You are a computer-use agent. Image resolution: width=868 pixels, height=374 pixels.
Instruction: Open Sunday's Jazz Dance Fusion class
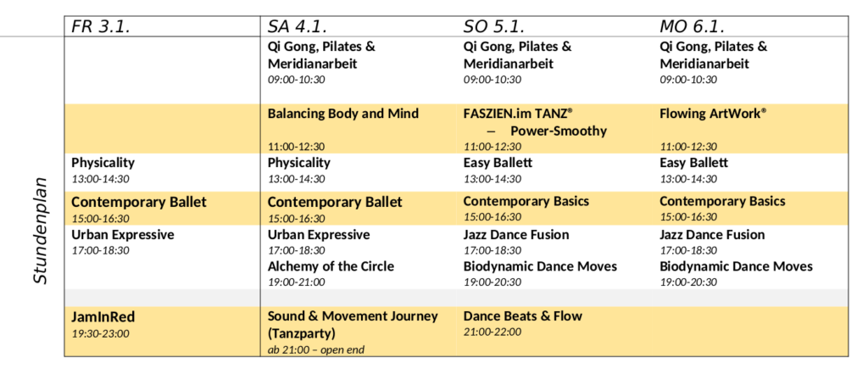point(516,235)
